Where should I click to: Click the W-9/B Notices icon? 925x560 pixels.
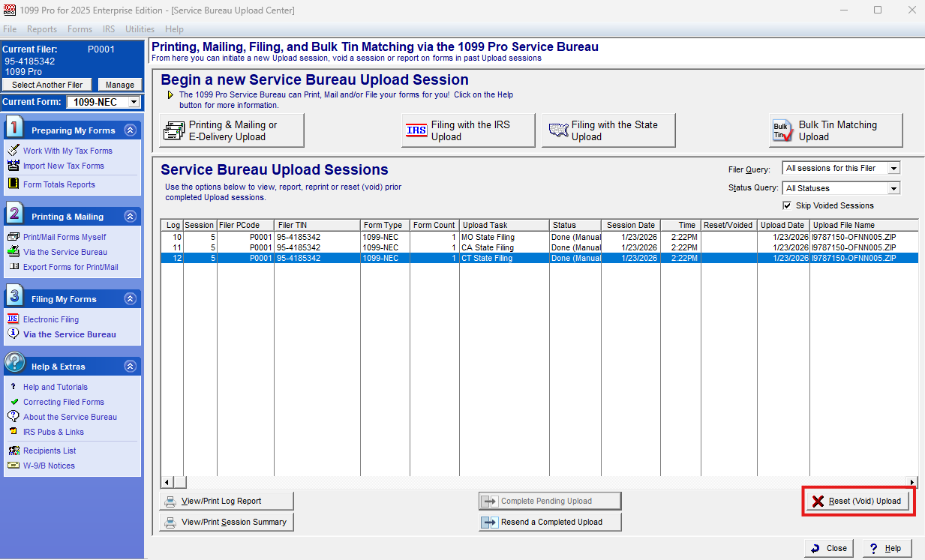13,466
